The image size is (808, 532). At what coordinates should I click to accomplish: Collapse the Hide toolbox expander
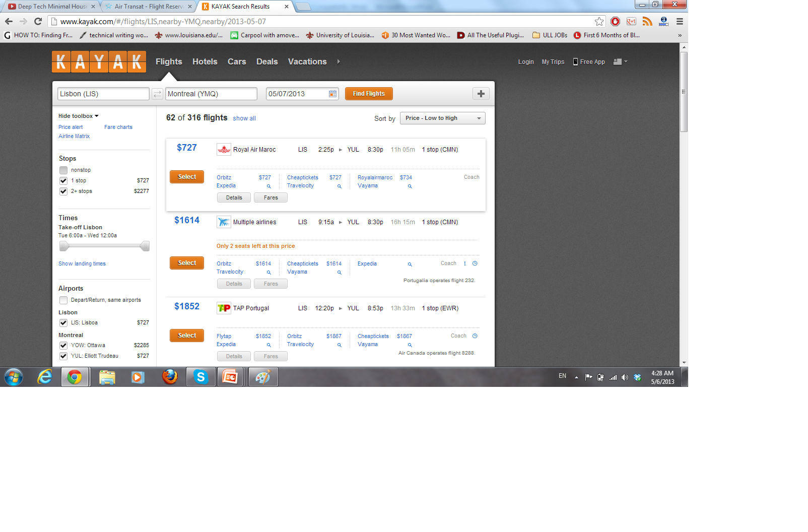coord(79,116)
